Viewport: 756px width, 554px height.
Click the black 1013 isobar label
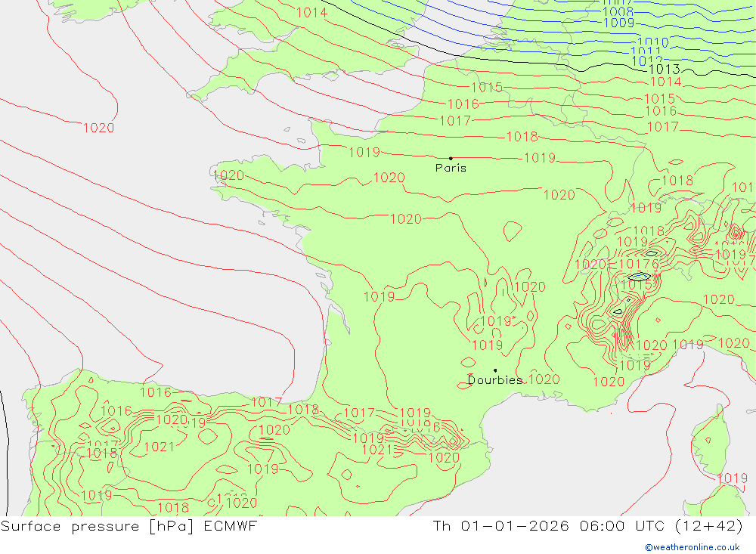665,69
